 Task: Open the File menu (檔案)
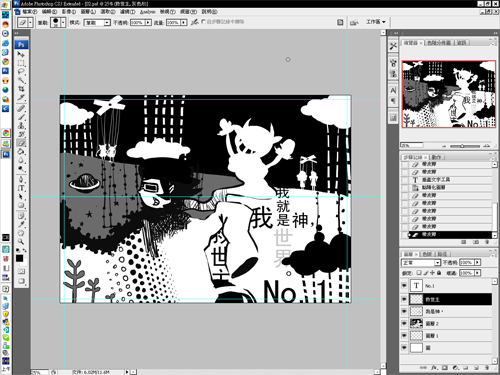(29, 12)
